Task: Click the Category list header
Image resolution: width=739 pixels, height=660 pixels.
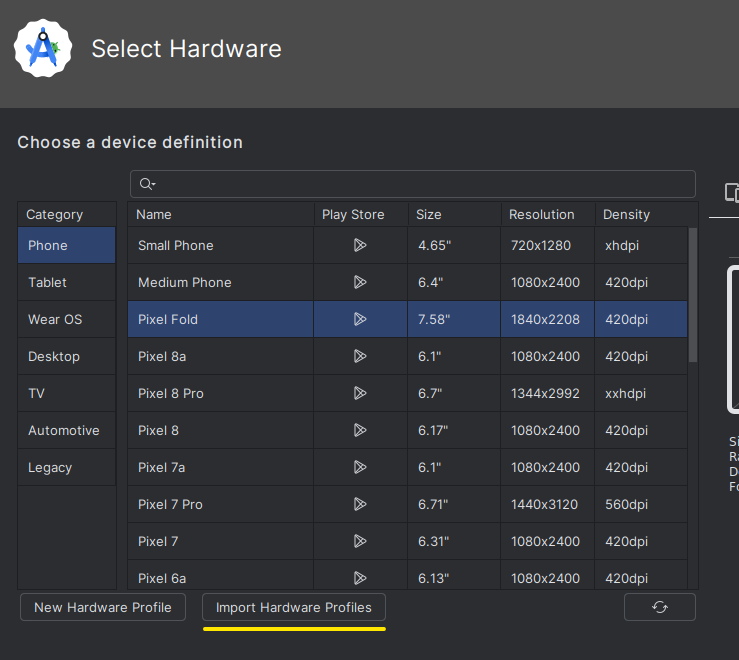Action: (x=66, y=214)
